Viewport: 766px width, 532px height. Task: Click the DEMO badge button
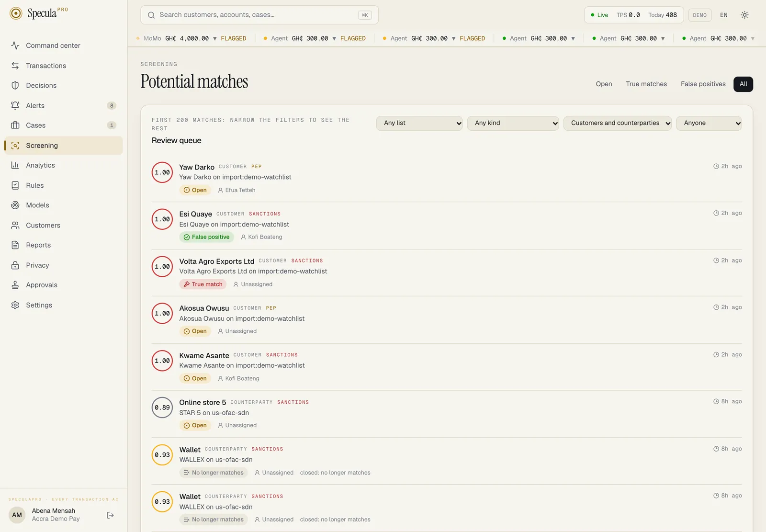tap(700, 15)
